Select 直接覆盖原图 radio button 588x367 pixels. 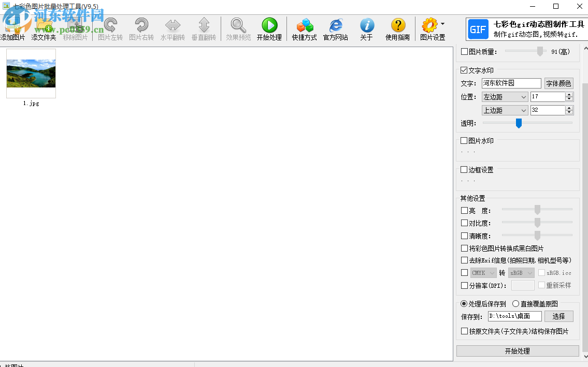coord(515,304)
